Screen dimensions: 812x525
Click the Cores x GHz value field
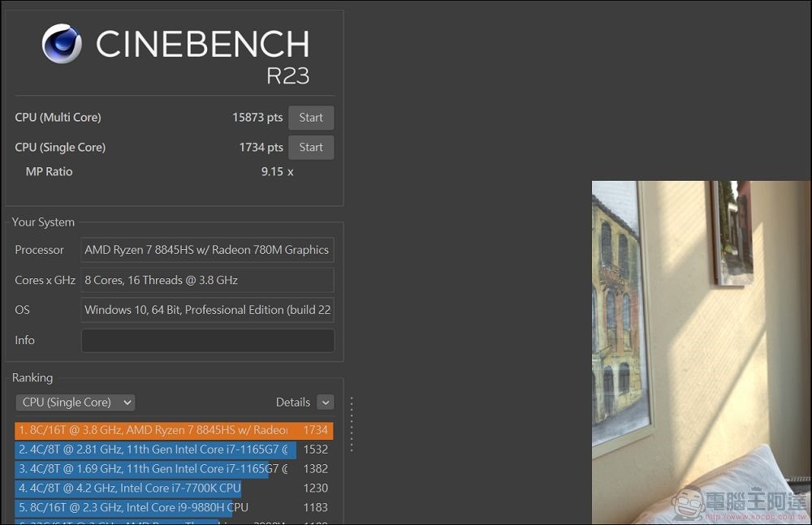(207, 280)
